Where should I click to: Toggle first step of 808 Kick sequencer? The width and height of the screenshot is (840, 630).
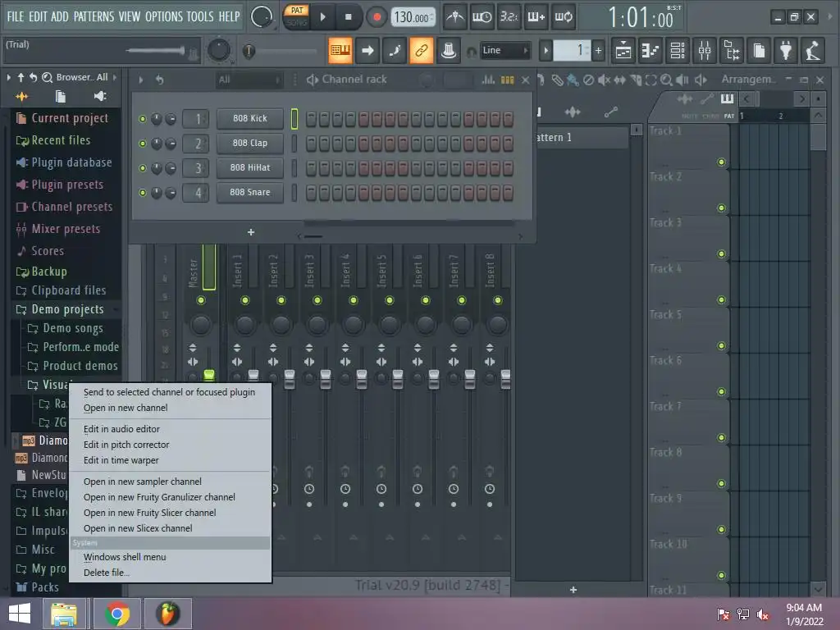pyautogui.click(x=311, y=119)
